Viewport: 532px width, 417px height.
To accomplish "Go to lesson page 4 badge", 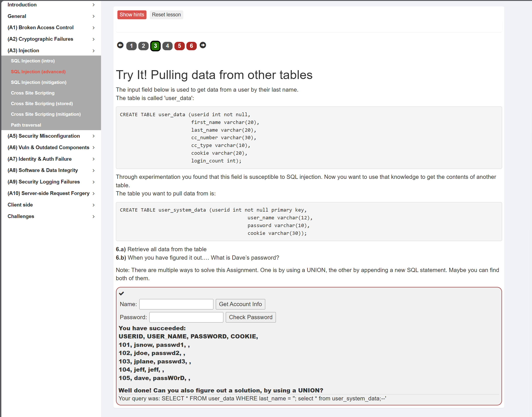I will (x=167, y=46).
